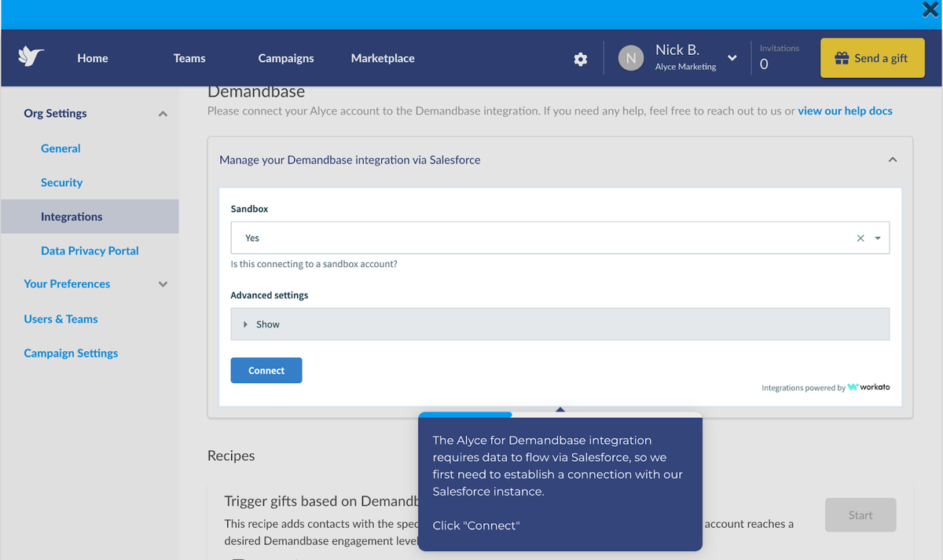Open General settings
The width and height of the screenshot is (943, 560).
(x=61, y=148)
